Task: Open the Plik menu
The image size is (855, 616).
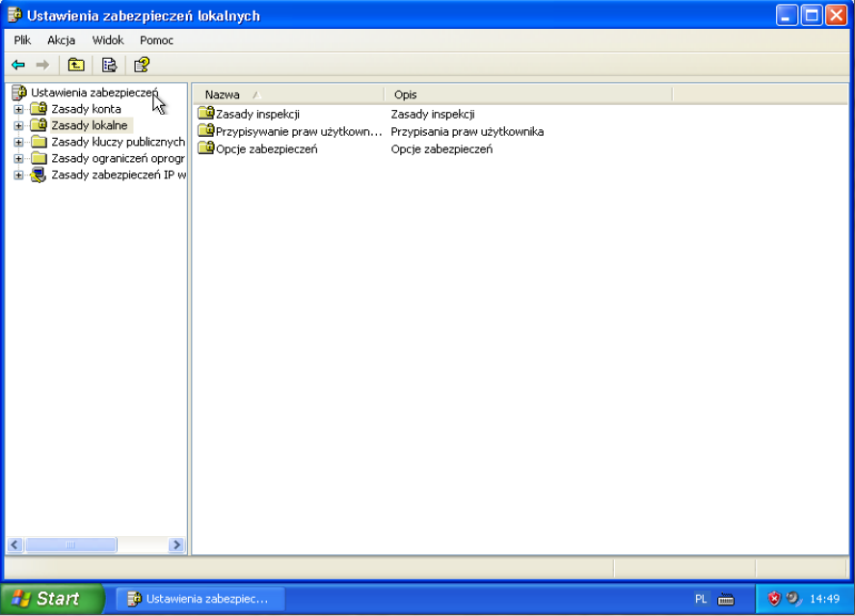Action: pyautogui.click(x=22, y=40)
